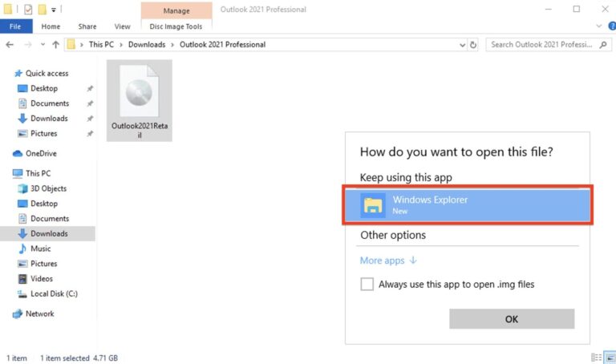The image size is (616, 364).
Task: Select highlighted Downloads under This PC
Action: tap(47, 233)
